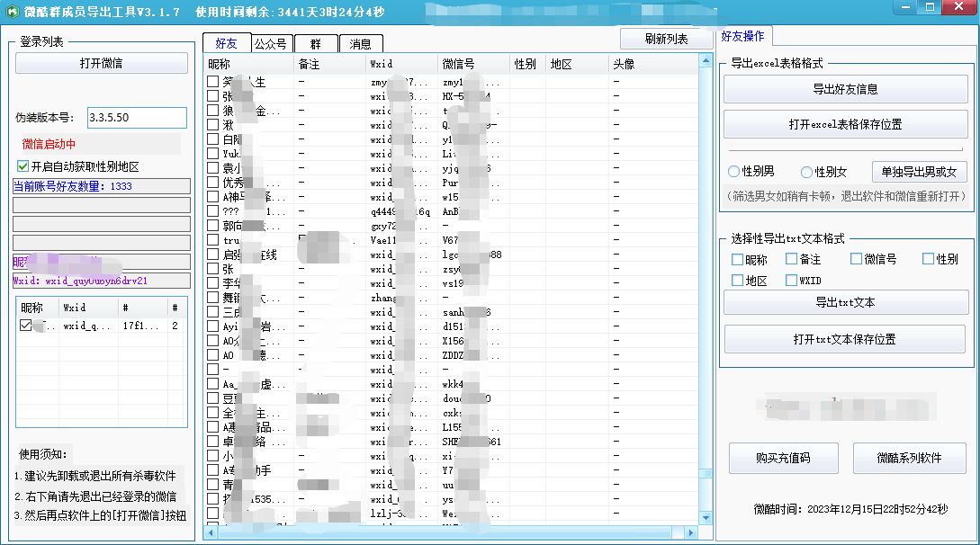Click the app icon in title bar
Screen dimensions: 980x545
[x=10, y=12]
